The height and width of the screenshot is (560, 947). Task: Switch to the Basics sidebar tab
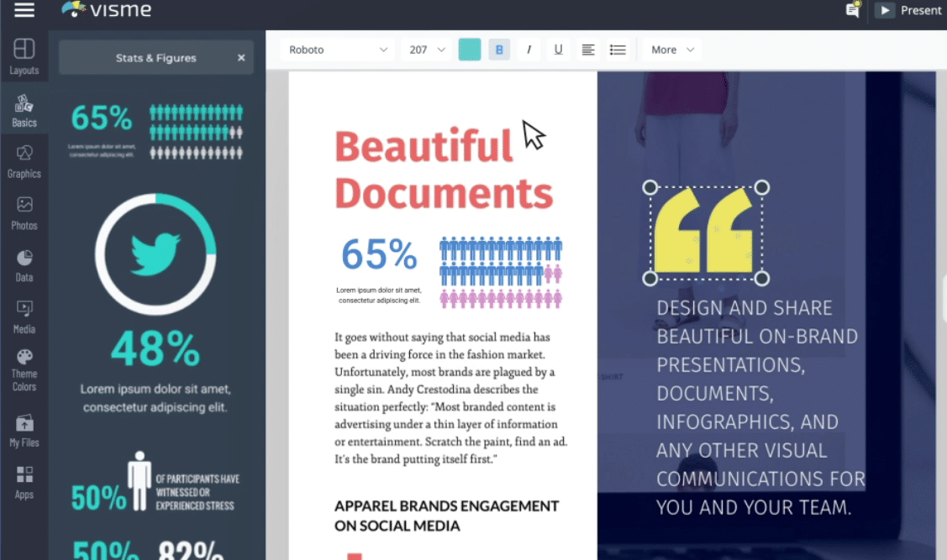point(24,110)
